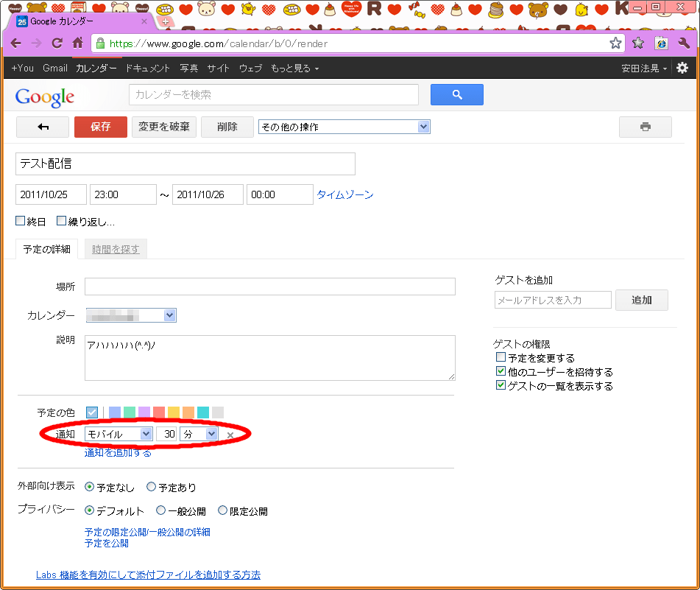
Task: Open the モバイル notification type dropdown
Action: tap(119, 435)
